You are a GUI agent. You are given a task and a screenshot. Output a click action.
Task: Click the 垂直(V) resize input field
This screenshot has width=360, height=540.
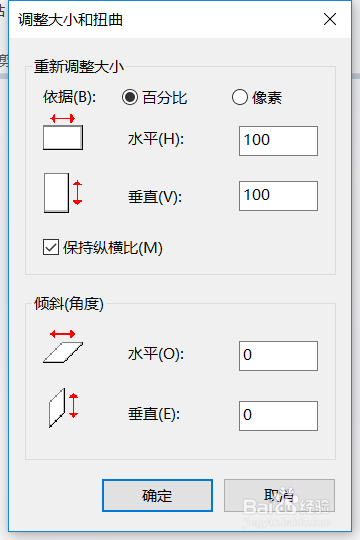click(278, 196)
